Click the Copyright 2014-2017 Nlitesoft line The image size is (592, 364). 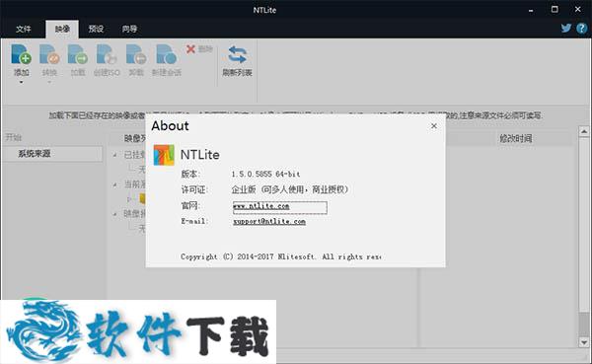(280, 256)
